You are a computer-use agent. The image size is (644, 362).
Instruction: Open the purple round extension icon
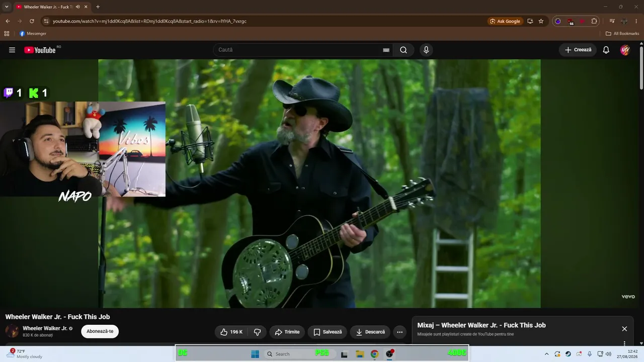coord(557,21)
